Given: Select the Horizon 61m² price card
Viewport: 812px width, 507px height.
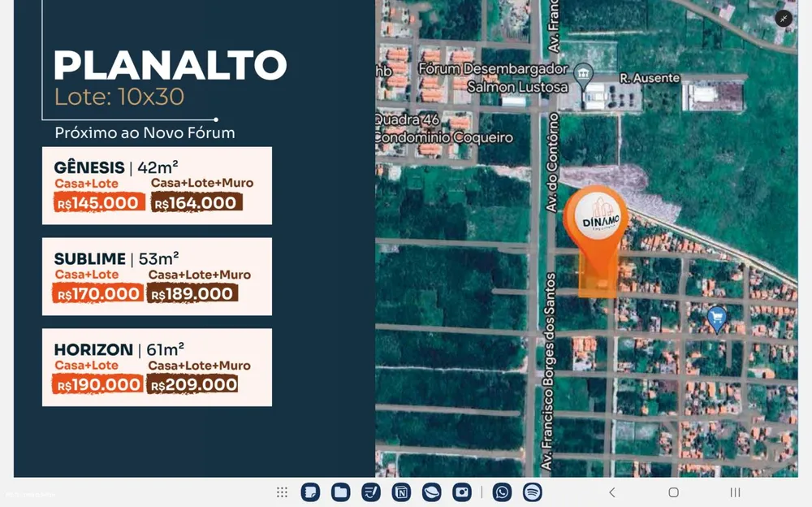Looking at the screenshot, I should click(157, 367).
